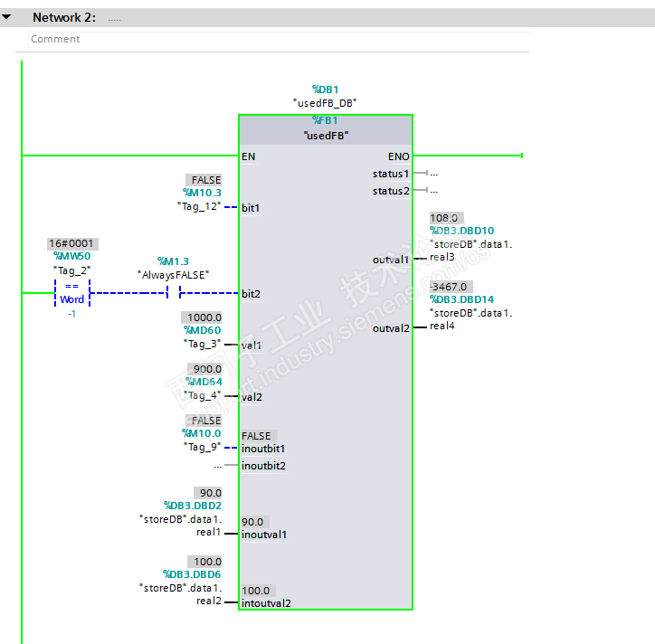Select the %M10.3 address at bit1
This screenshot has height=644, width=655.
[x=202, y=193]
